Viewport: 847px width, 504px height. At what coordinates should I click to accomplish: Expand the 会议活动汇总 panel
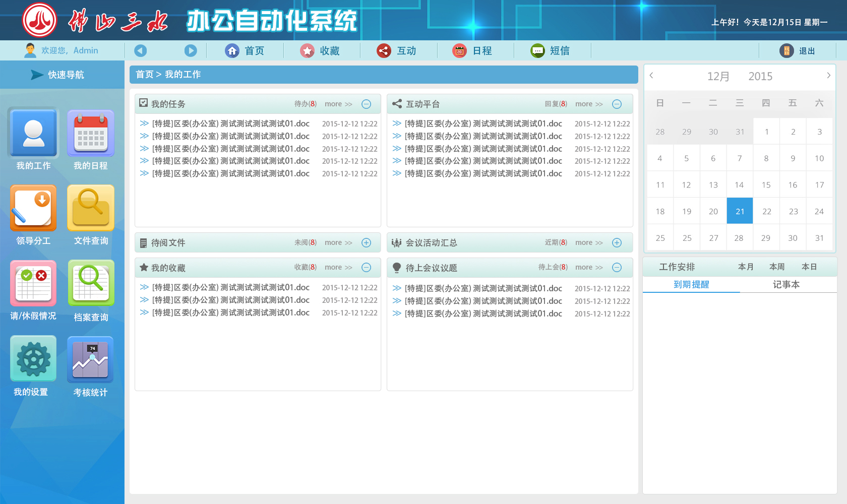[617, 242]
